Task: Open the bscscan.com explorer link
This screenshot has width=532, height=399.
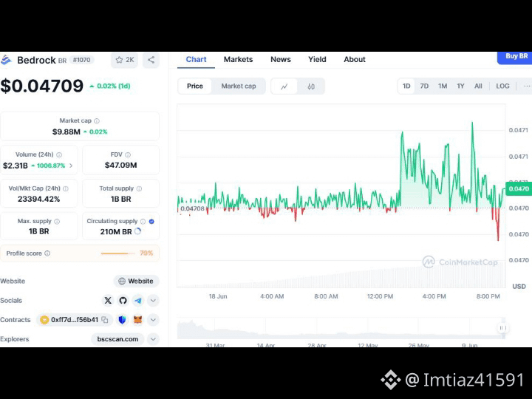Action: pos(117,339)
